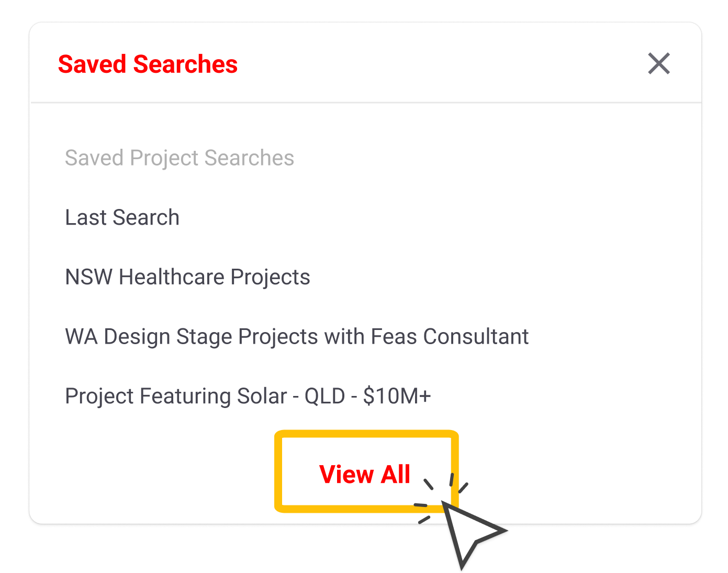Select Project Featuring Solar - QLD - $10M+
This screenshot has width=728, height=573.
coord(248,396)
